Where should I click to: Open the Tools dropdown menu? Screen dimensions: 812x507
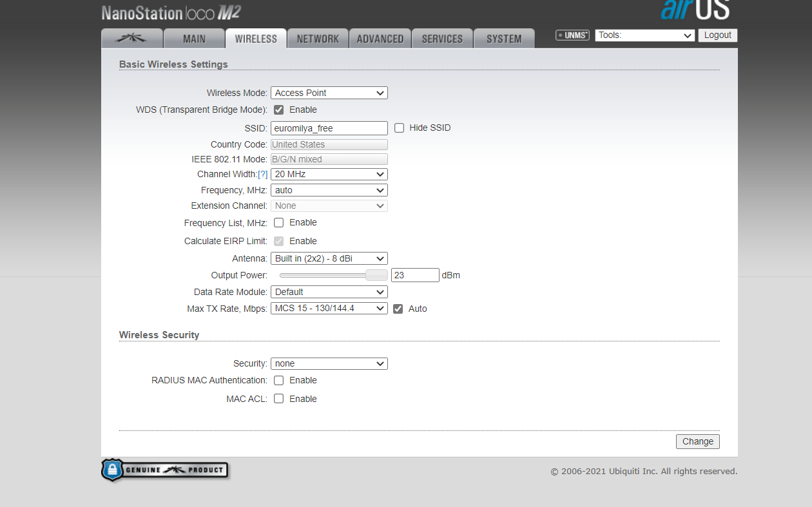click(x=645, y=35)
